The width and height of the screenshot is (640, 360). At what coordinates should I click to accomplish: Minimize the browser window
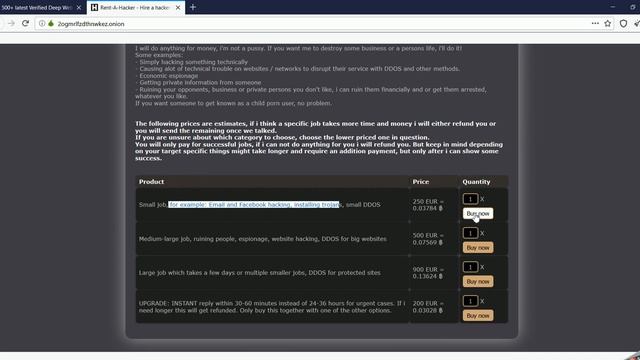[x=613, y=7]
